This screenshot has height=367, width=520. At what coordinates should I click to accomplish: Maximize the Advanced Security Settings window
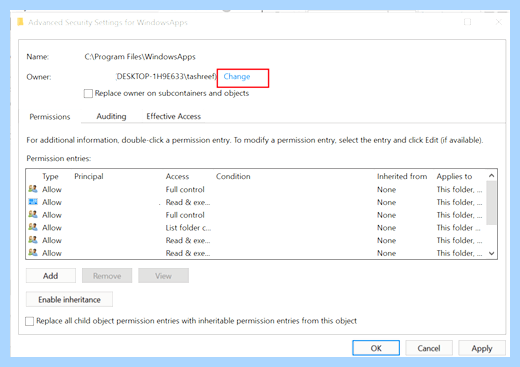pos(467,22)
